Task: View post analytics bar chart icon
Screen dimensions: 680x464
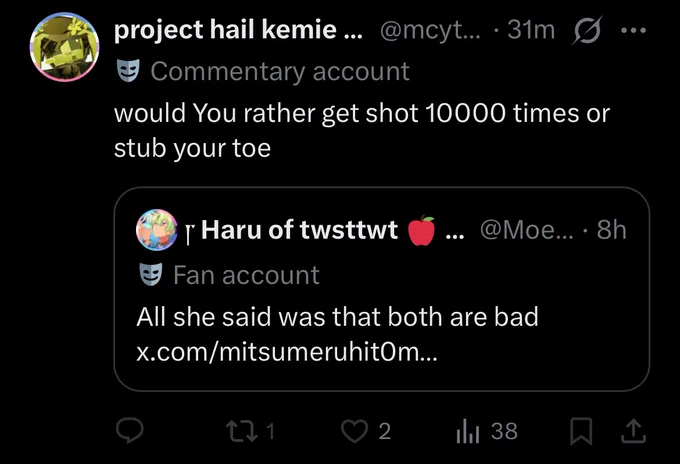Action: (x=468, y=431)
